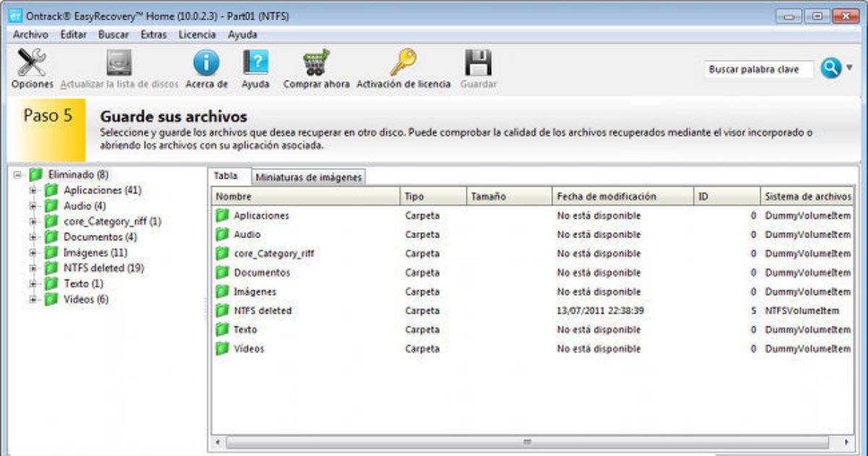Expand the NTFS deleted (19) tree node
This screenshot has width=868, height=456.
coord(33,268)
